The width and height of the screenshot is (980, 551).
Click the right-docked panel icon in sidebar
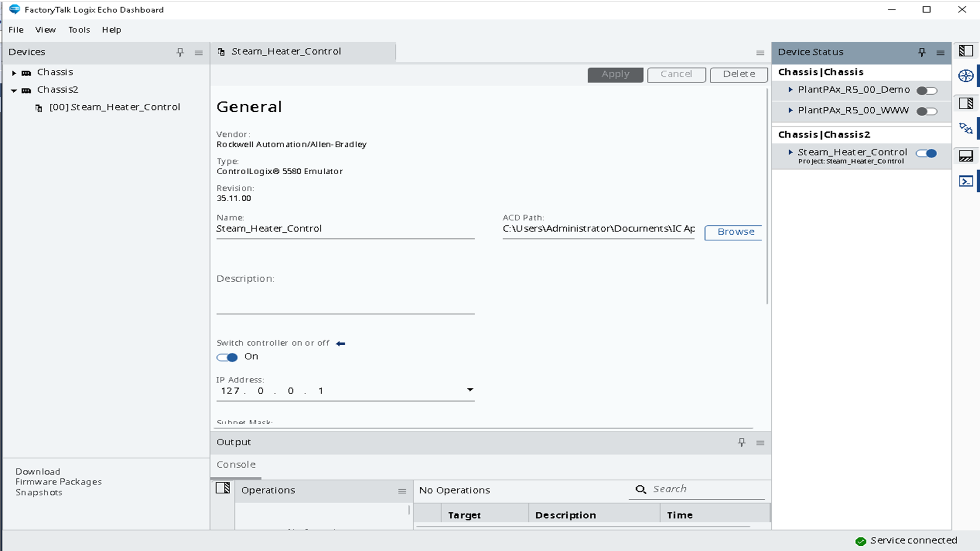click(x=966, y=103)
